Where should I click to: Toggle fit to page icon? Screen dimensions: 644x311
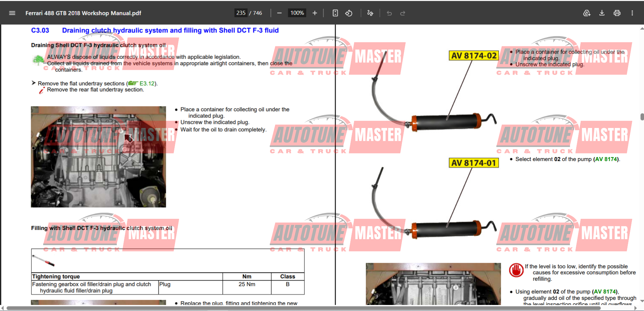[335, 13]
